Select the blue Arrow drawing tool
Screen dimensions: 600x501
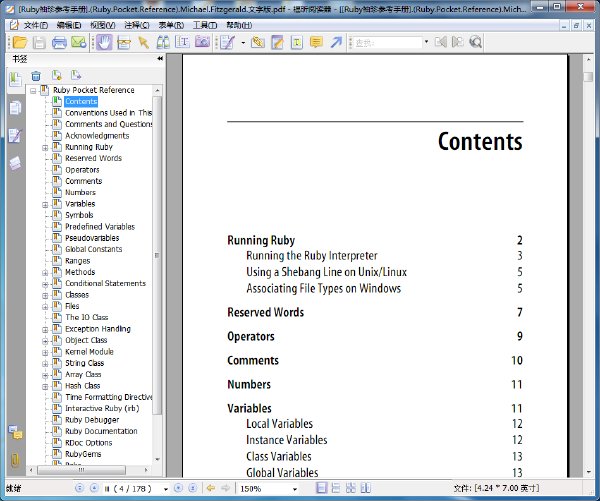tap(336, 42)
